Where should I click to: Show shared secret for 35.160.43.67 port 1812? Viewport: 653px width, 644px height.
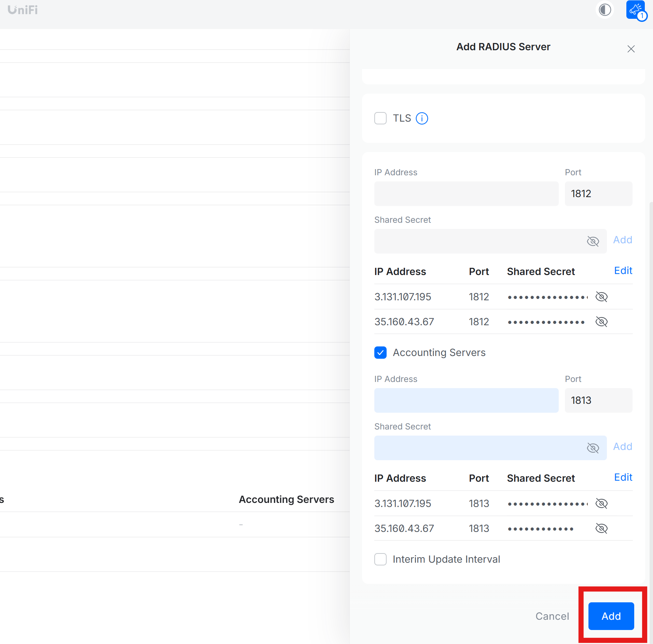(601, 321)
